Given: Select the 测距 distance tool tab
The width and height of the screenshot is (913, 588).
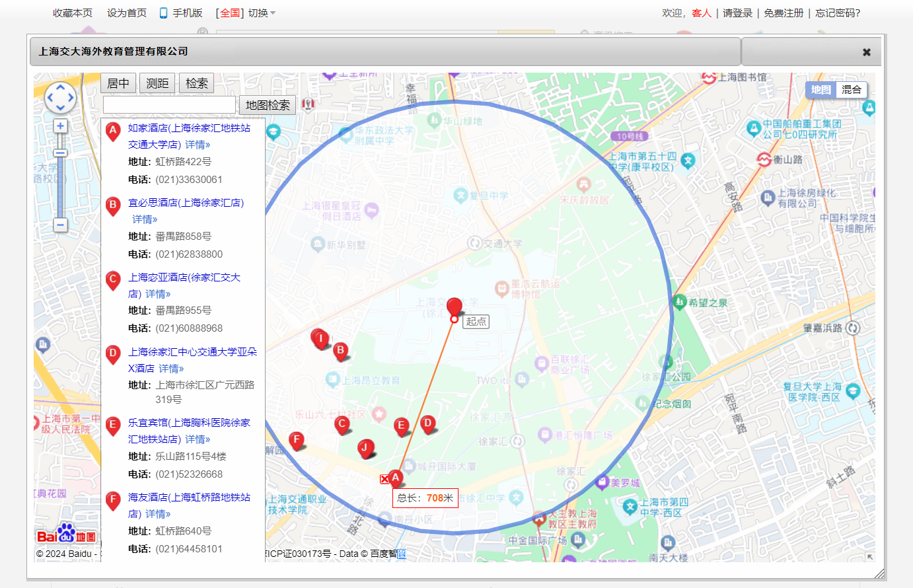Looking at the screenshot, I should coord(157,83).
